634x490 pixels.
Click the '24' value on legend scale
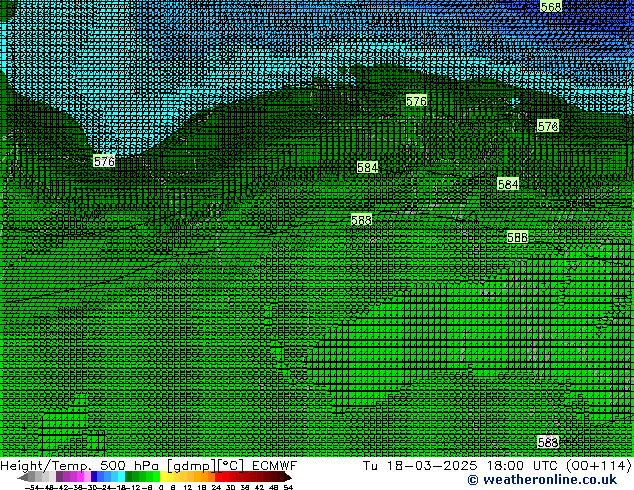pos(216,487)
